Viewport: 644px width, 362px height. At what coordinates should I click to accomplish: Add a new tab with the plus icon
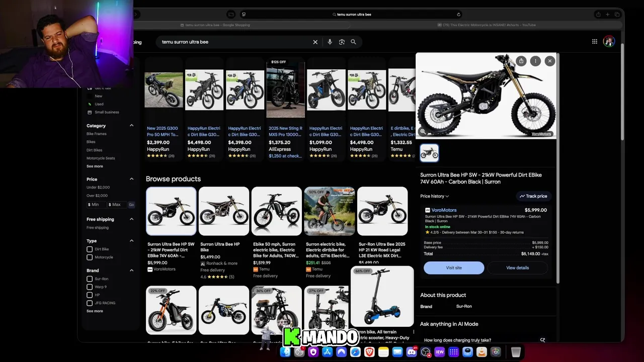[608, 15]
